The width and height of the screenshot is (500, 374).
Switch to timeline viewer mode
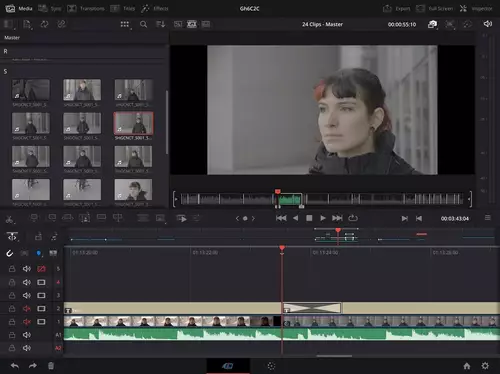[206, 24]
